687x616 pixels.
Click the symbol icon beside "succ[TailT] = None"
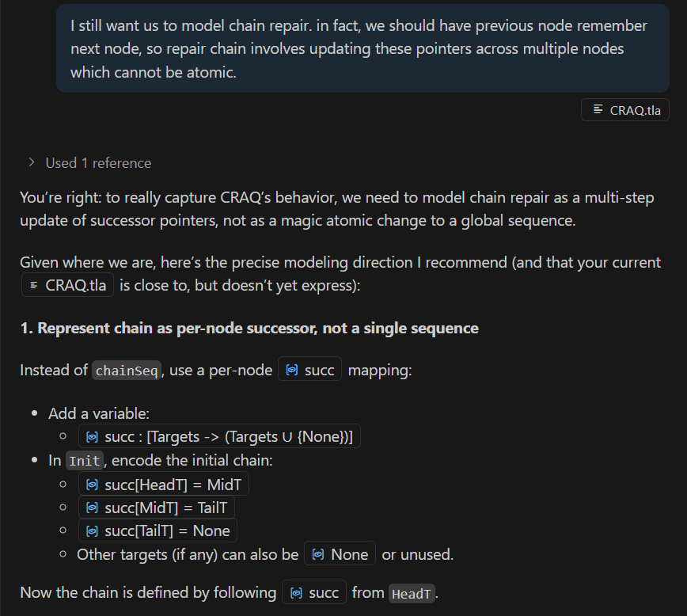[92, 530]
